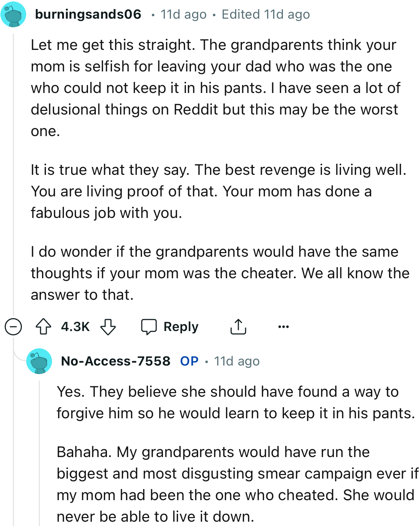
Task: Click the reply paragraph starting "Bahaha"
Action: click(x=237, y=484)
